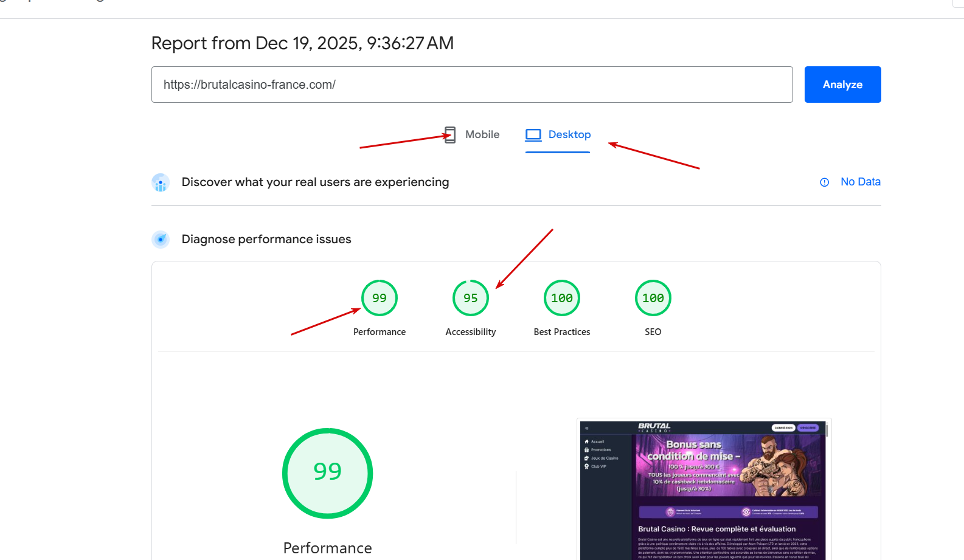964x560 pixels.
Task: Click the large Performance heading below gauge
Action: point(328,548)
